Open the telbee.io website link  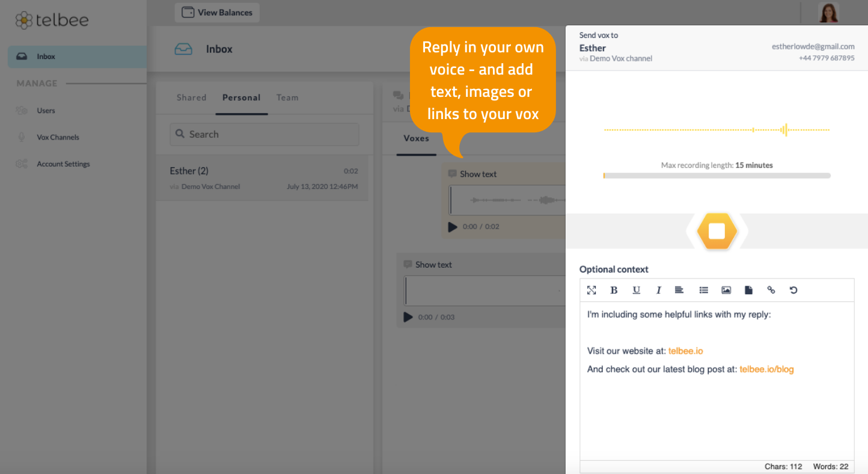point(685,351)
